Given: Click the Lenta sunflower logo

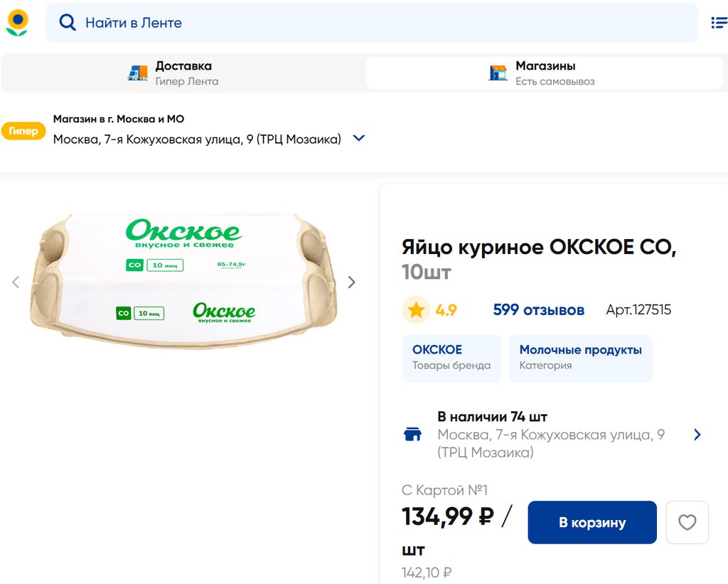Looking at the screenshot, I should point(17,23).
